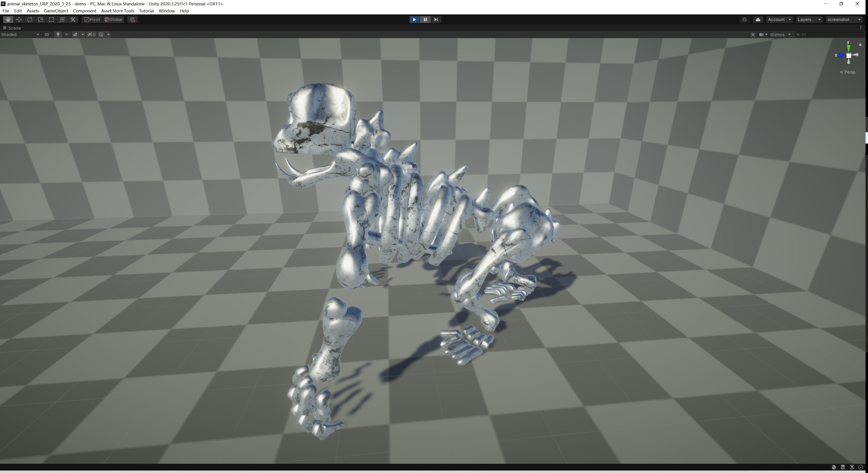Click gray right-side gizmo cone
Screen dimensions: 868x473
click(855, 55)
